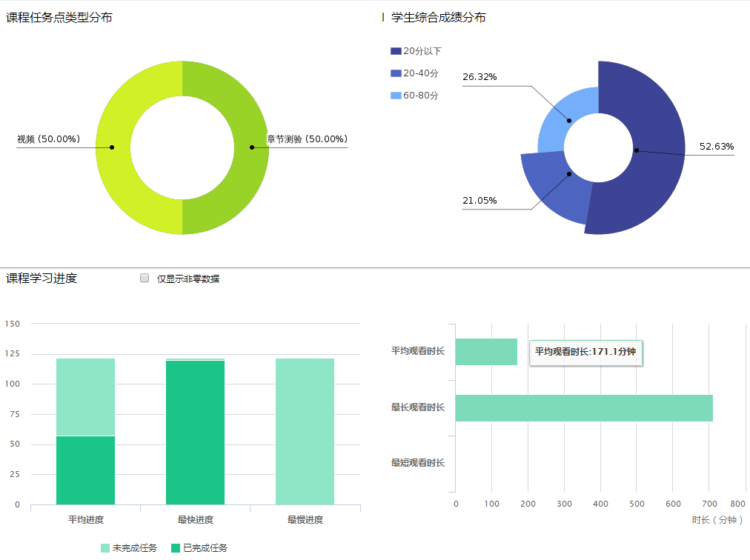Enable the 仅显示非零数据 checkbox

click(145, 279)
